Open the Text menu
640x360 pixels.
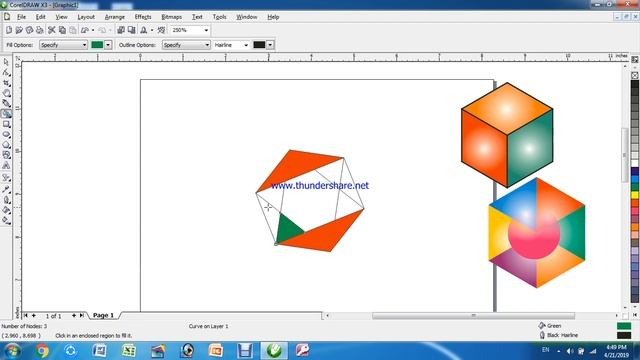(197, 17)
